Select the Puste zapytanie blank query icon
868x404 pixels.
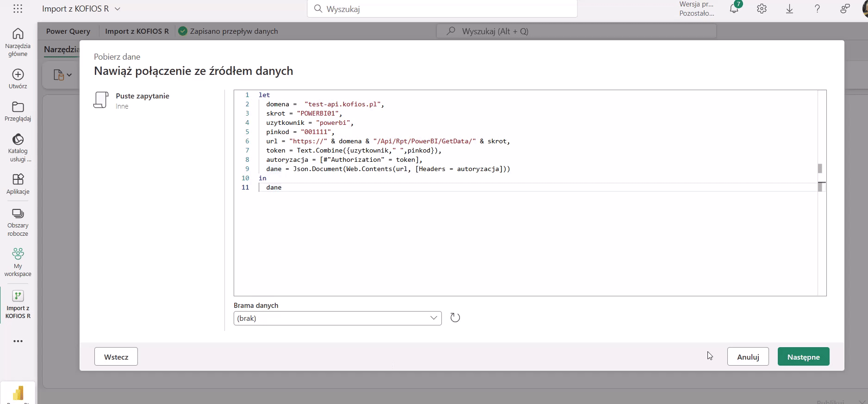click(101, 100)
